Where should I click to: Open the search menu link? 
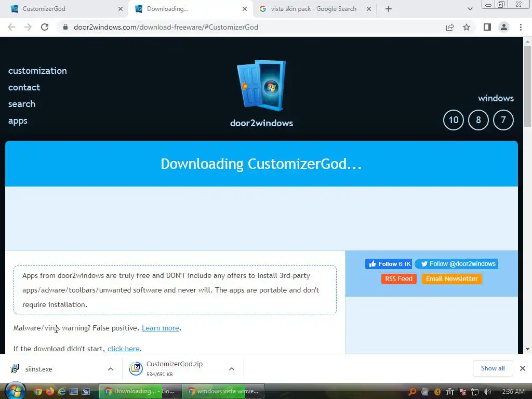click(22, 104)
